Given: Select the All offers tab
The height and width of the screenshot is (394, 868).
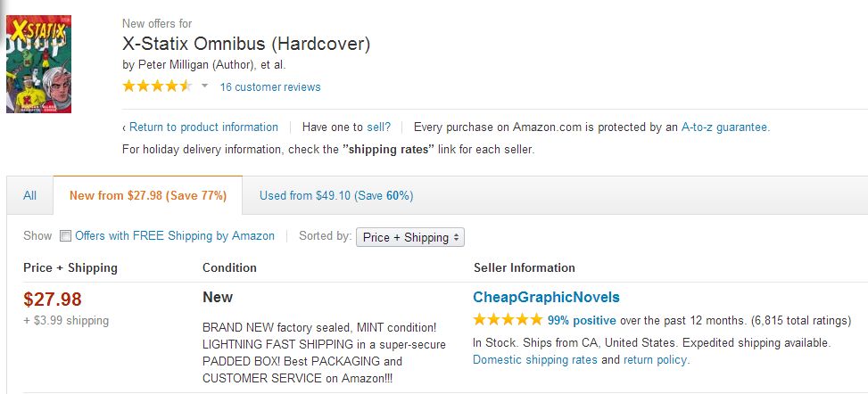Looking at the screenshot, I should point(30,196).
